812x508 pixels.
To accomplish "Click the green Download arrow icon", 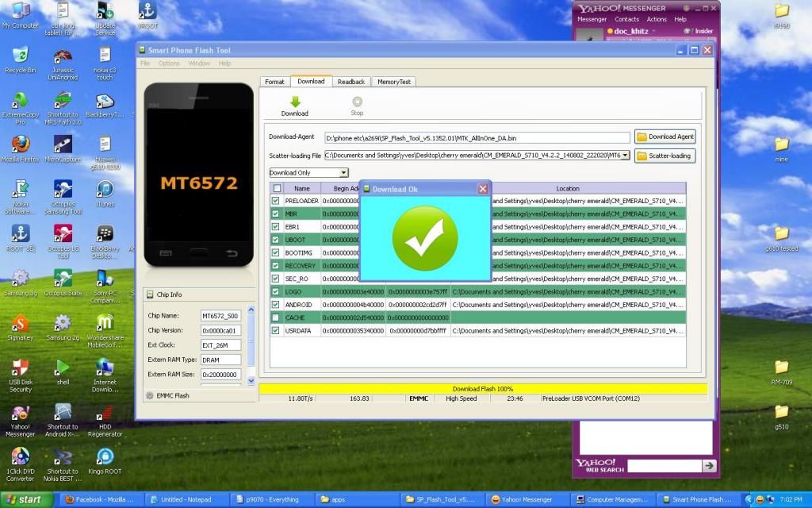I will pyautogui.click(x=295, y=102).
